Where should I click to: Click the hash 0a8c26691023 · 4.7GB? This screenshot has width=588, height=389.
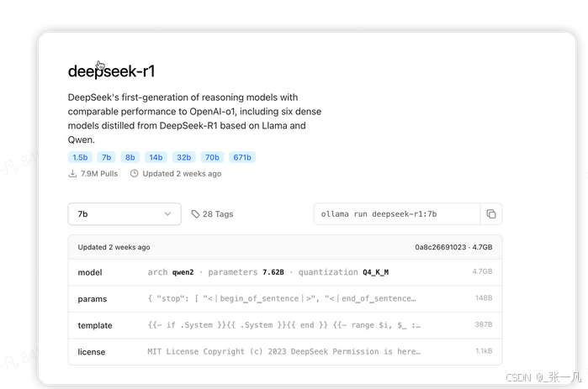click(x=453, y=247)
